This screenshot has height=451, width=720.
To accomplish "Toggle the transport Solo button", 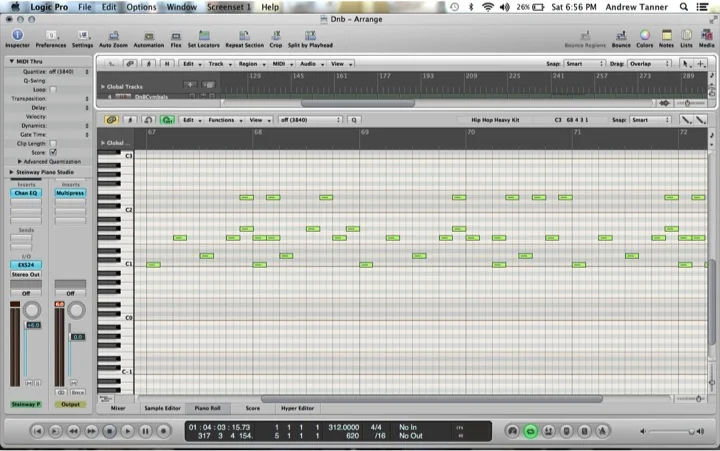I will [584, 431].
